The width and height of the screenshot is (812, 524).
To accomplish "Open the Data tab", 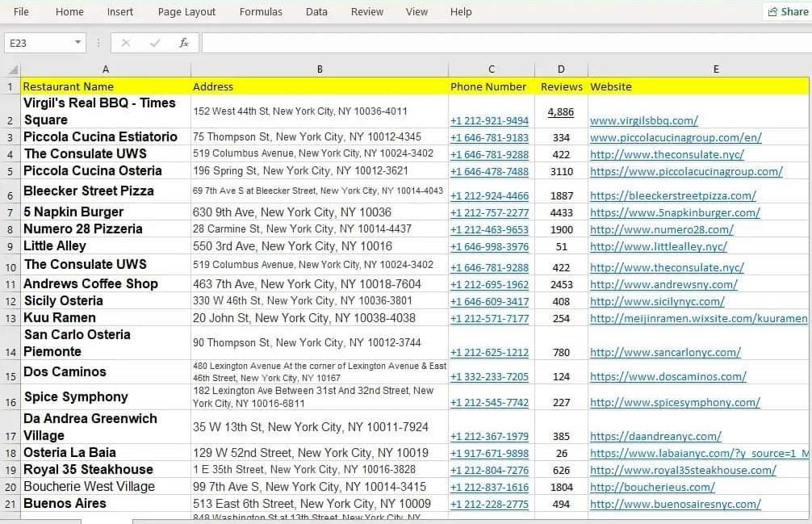I will tap(316, 11).
